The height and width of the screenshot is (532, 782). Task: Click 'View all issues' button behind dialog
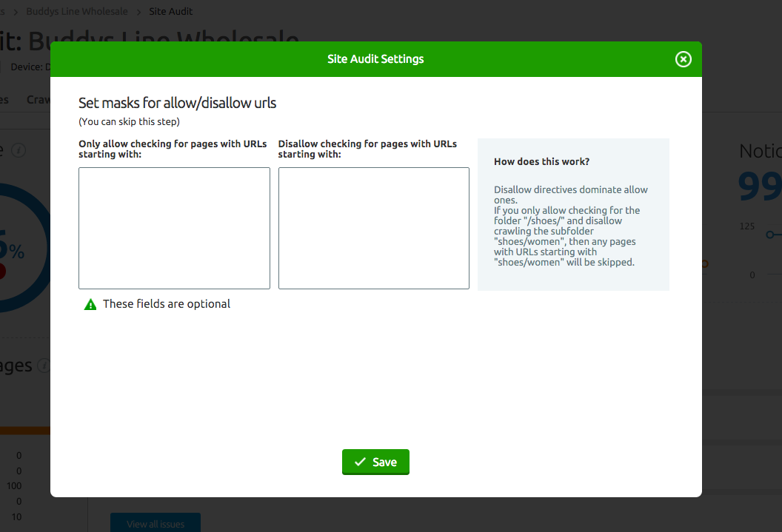tap(156, 524)
